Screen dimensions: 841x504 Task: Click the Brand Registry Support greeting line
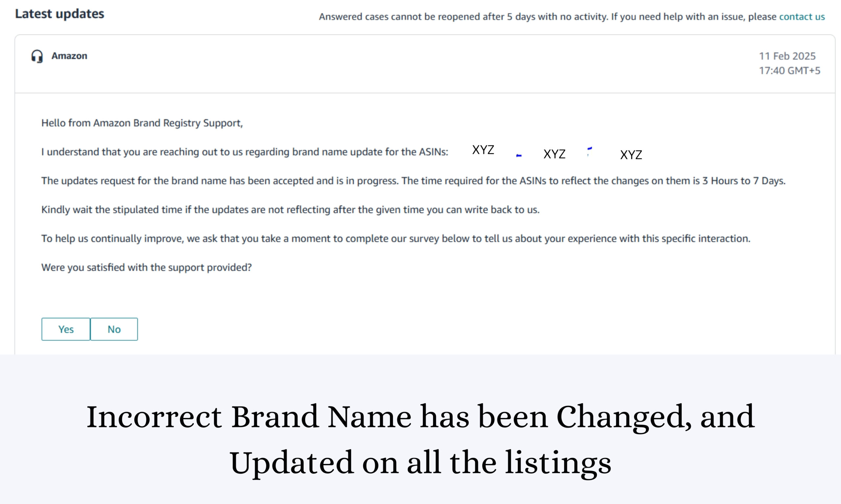142,123
